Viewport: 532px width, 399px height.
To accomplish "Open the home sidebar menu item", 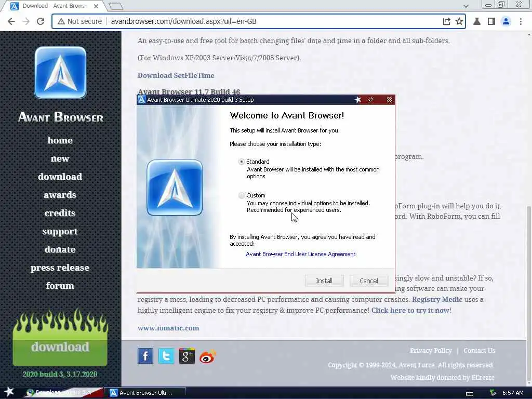I will pyautogui.click(x=60, y=140).
